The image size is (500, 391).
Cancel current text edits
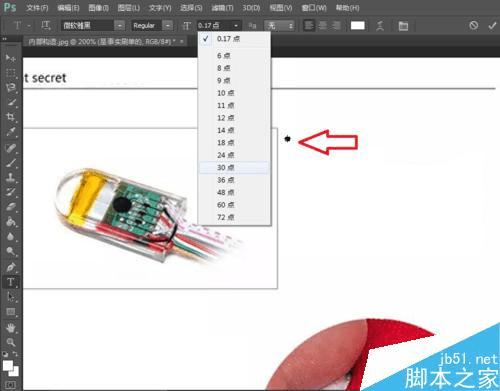473,25
